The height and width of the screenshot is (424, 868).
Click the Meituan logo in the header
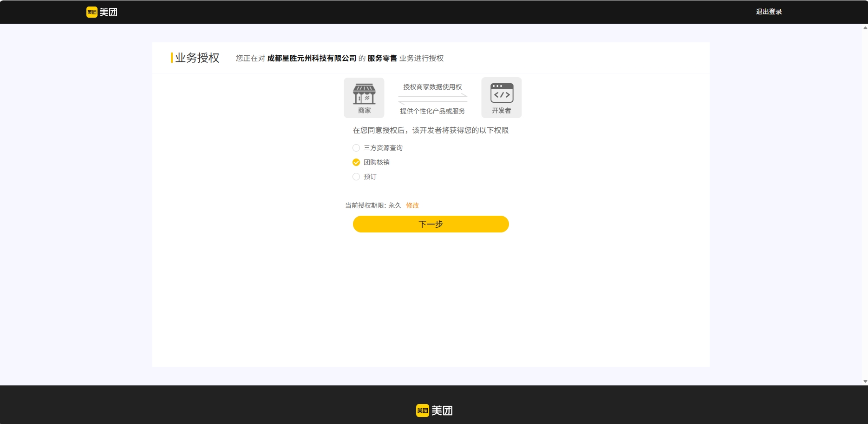point(102,12)
